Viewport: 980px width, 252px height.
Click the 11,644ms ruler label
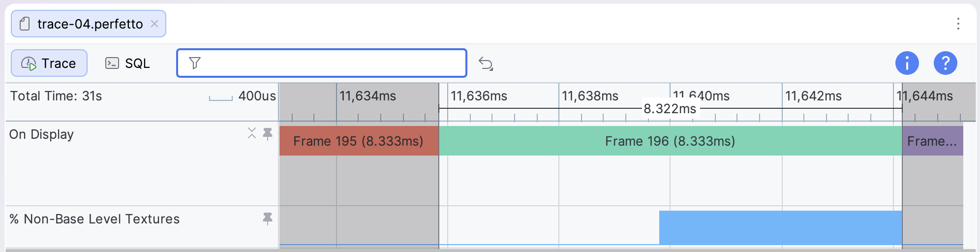pyautogui.click(x=924, y=96)
